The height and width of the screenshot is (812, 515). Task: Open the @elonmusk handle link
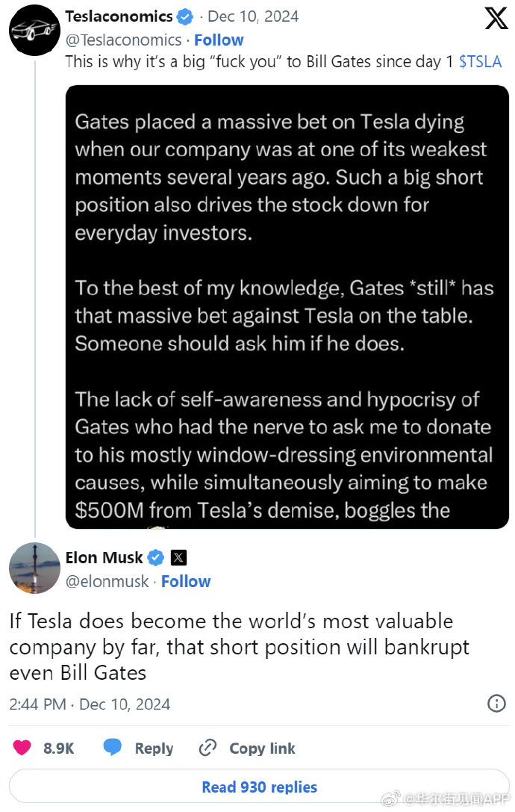[107, 581]
